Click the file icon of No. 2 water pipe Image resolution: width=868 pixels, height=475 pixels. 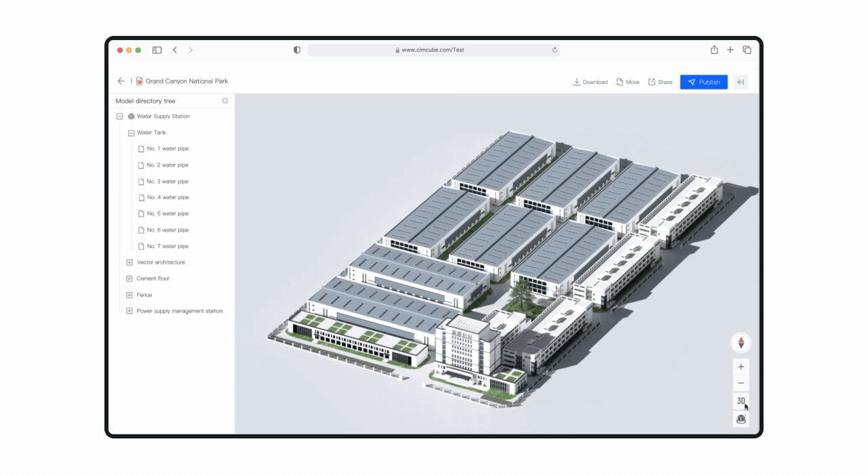(141, 165)
